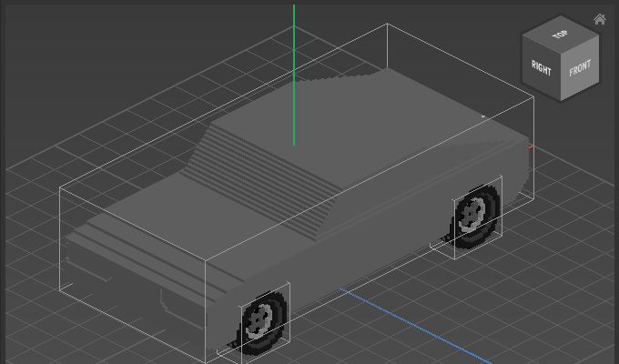Select the RIGHT face of view cube
619x364 pixels.
[x=542, y=69]
